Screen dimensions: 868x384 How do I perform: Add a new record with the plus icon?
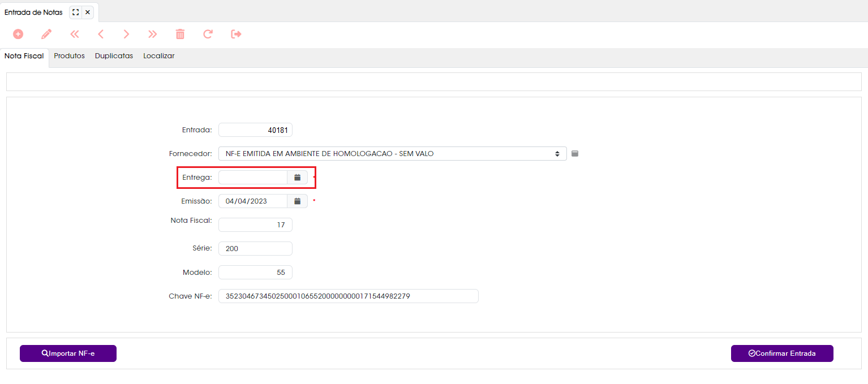pyautogui.click(x=18, y=34)
